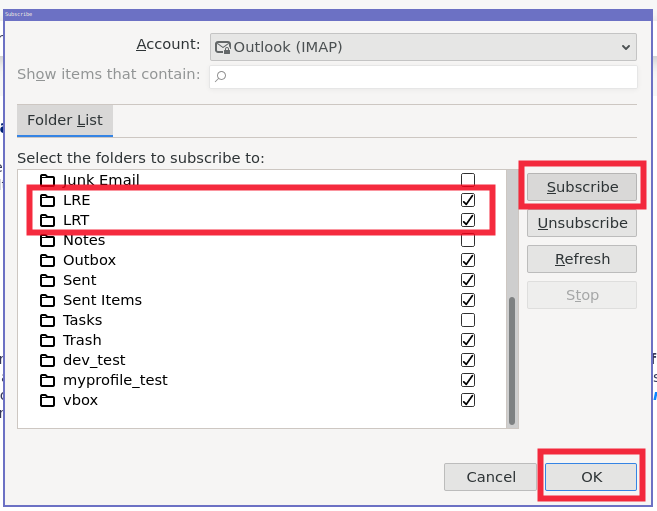Enable the Junk Email subscription checkbox
This screenshot has width=657, height=511.
click(x=467, y=180)
